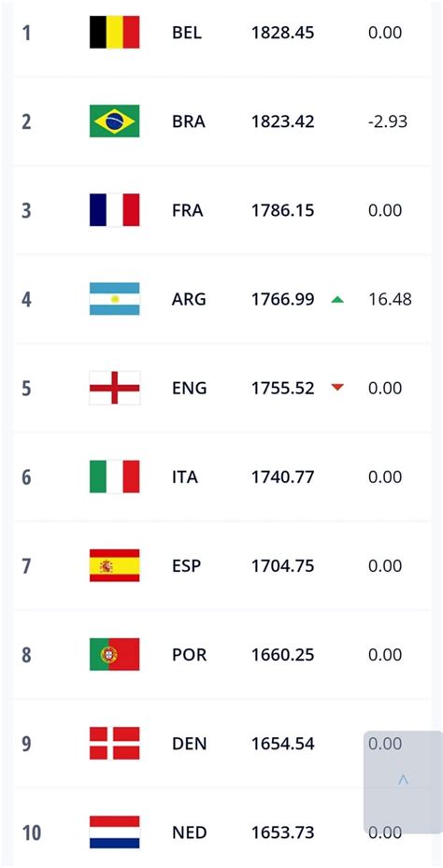Click Belgium's 1828.45 points value
The width and height of the screenshot is (443, 868).
(282, 33)
